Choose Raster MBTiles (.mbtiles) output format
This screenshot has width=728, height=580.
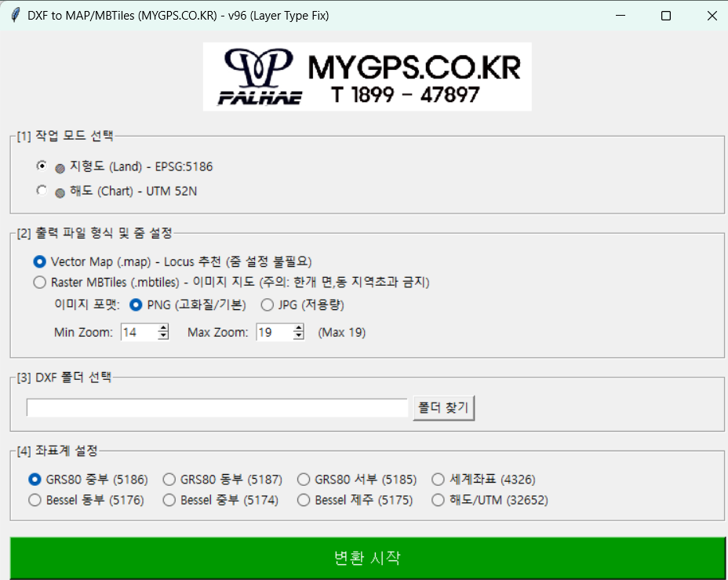(40, 282)
